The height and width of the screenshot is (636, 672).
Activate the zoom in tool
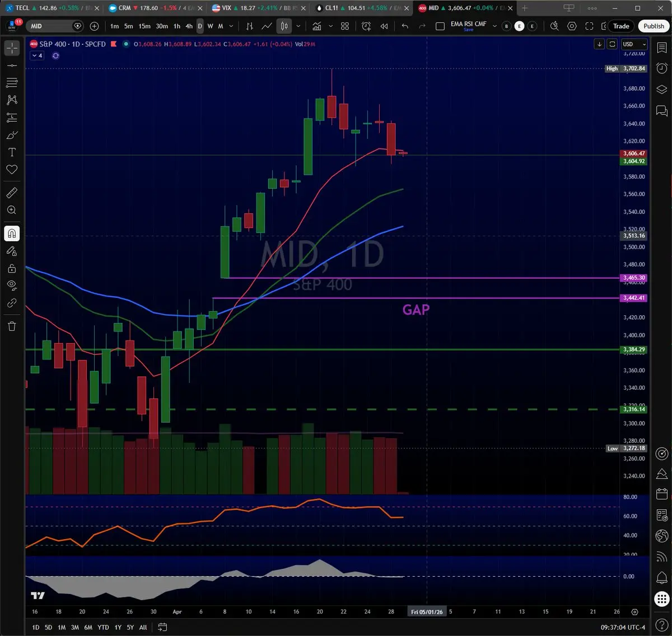[x=12, y=210]
